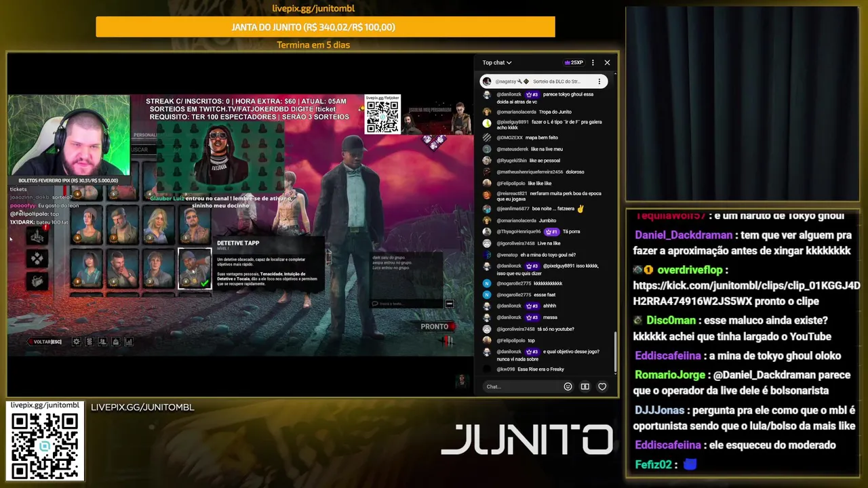Viewport: 868px width, 488px height.
Task: Click @venatop message about toyo goul
Action: coord(536,255)
